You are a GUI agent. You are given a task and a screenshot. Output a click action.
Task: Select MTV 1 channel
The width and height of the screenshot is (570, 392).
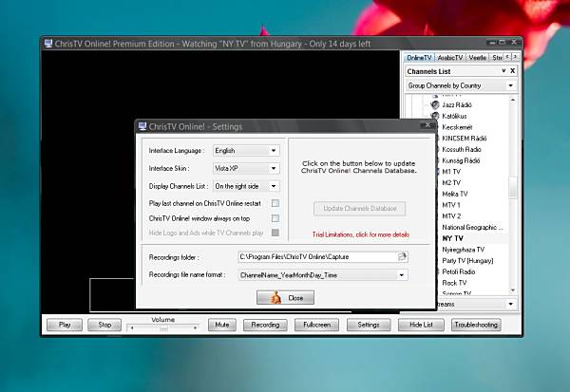451,205
